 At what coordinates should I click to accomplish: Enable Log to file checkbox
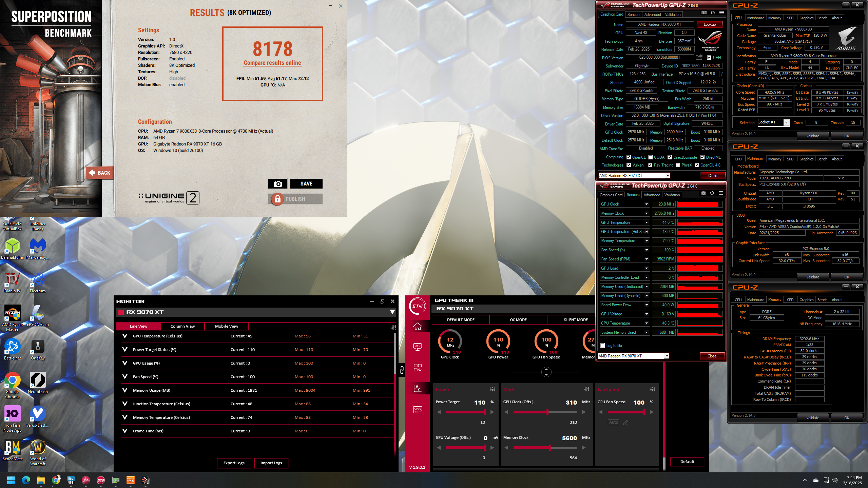point(603,346)
